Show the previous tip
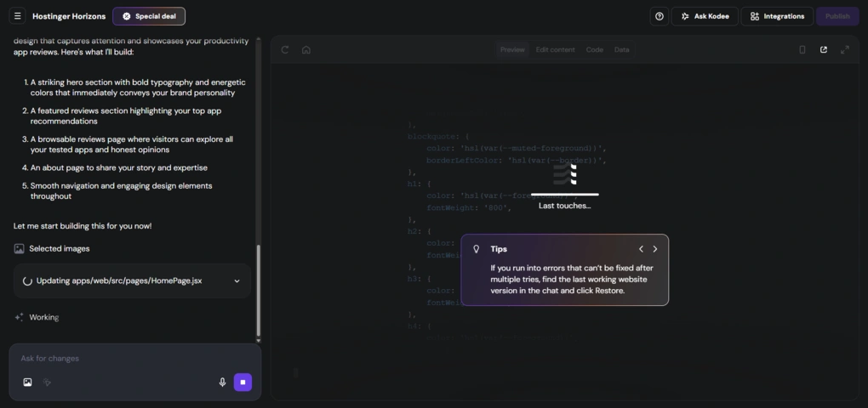Image resolution: width=868 pixels, height=408 pixels. click(641, 249)
